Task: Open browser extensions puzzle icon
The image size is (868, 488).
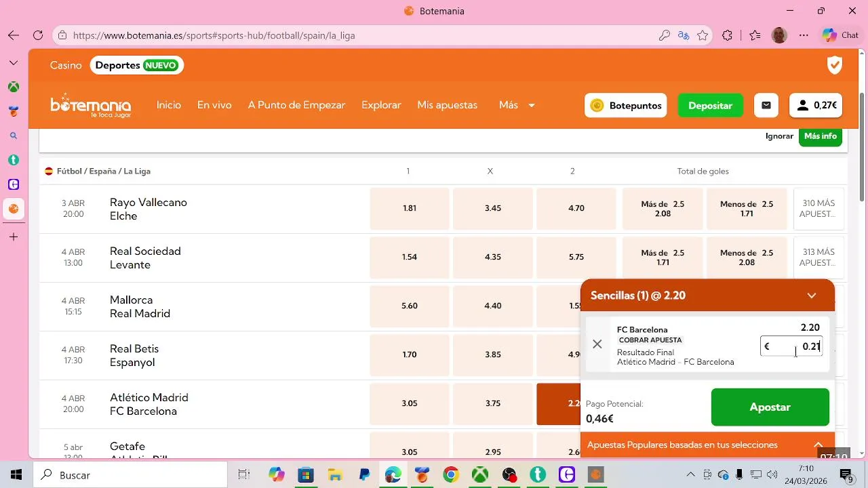Action: [728, 35]
